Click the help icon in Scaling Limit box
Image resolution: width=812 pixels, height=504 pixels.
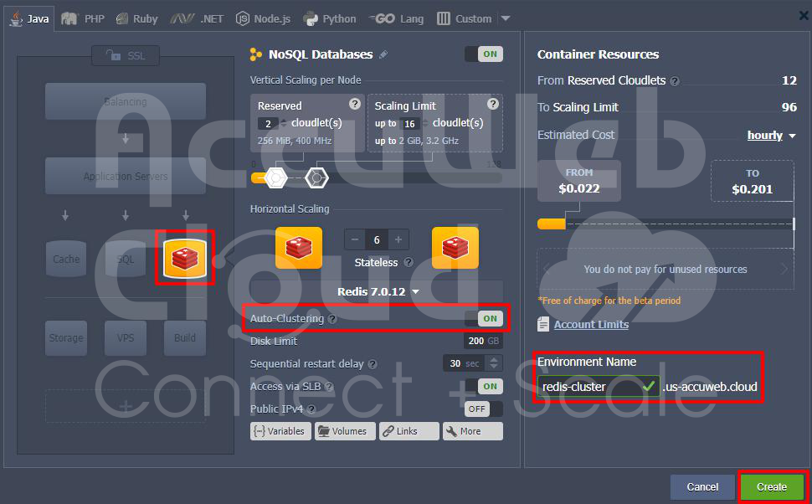(x=493, y=104)
